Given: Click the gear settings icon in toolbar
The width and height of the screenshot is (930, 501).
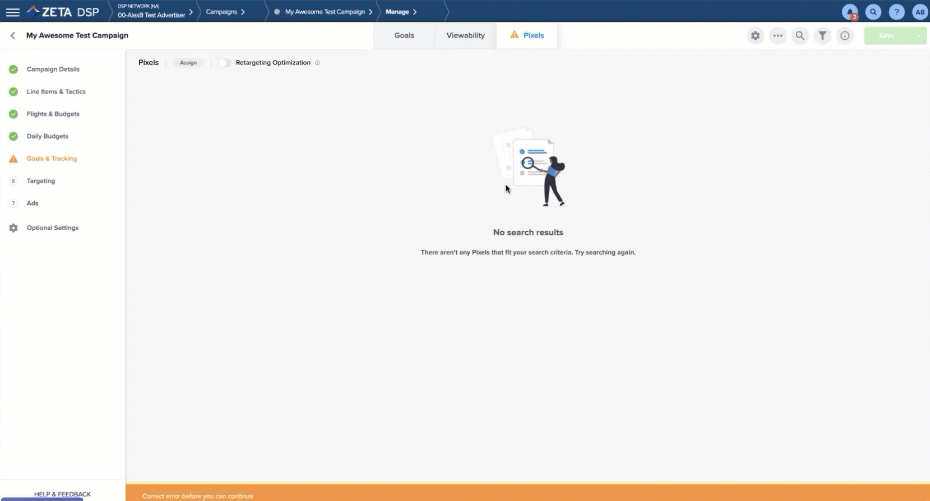Looking at the screenshot, I should [x=755, y=36].
